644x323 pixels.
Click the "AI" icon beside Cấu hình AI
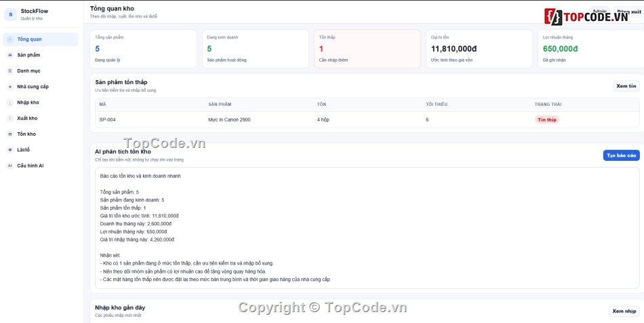tap(10, 166)
